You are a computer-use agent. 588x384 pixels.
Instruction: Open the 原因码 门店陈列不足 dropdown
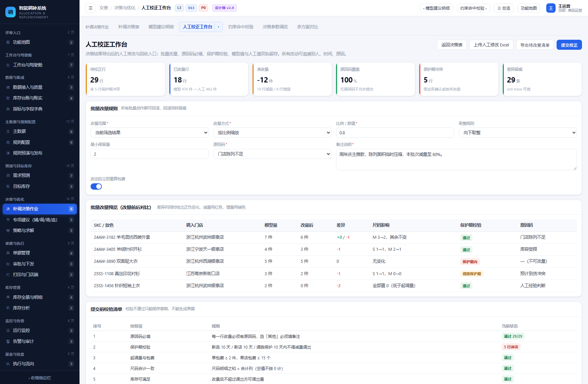pyautogui.click(x=272, y=154)
